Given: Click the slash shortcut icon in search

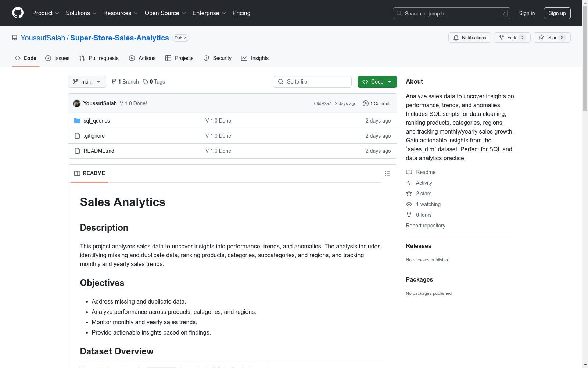Looking at the screenshot, I should pyautogui.click(x=504, y=13).
